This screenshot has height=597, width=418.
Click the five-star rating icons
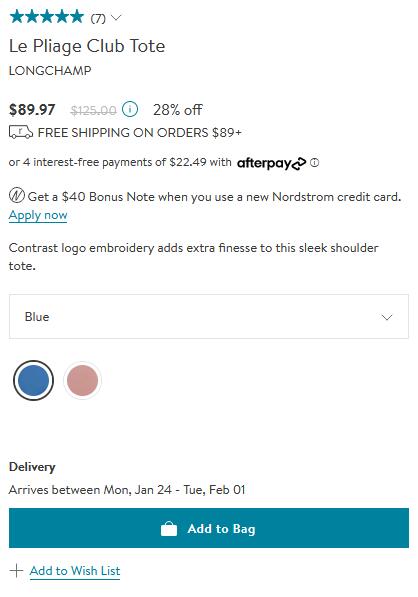(46, 17)
